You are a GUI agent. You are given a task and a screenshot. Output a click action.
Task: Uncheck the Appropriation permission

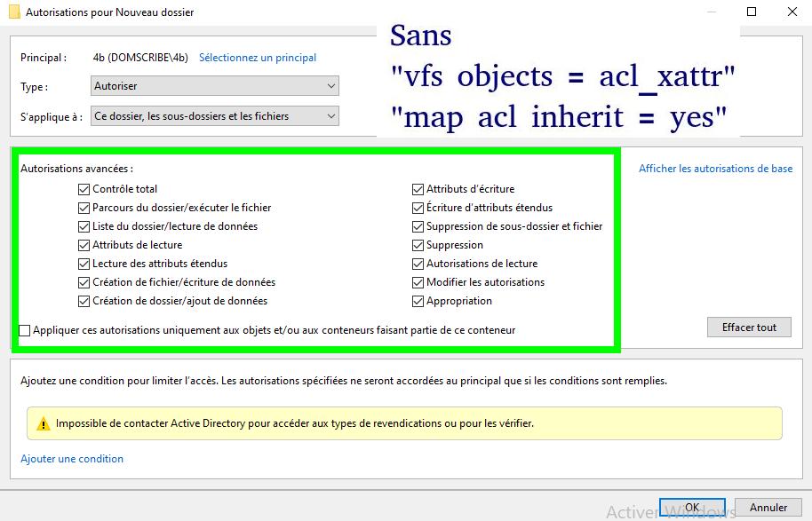click(x=418, y=301)
